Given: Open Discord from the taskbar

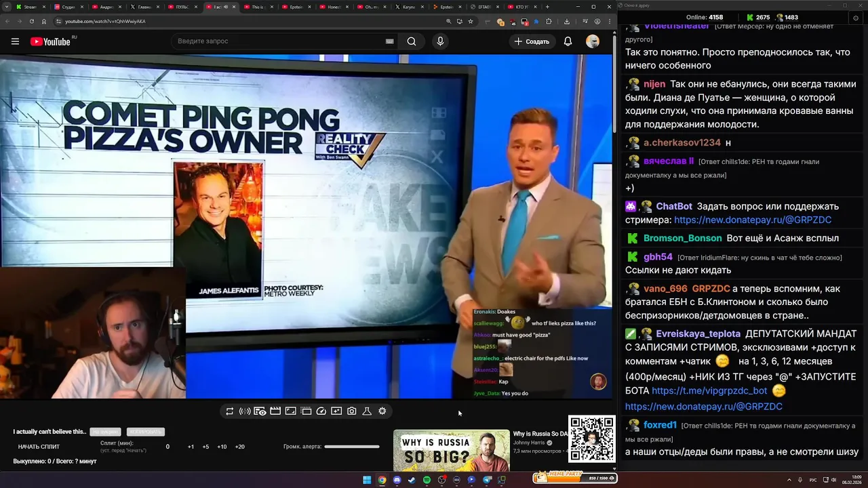Looking at the screenshot, I should click(397, 480).
